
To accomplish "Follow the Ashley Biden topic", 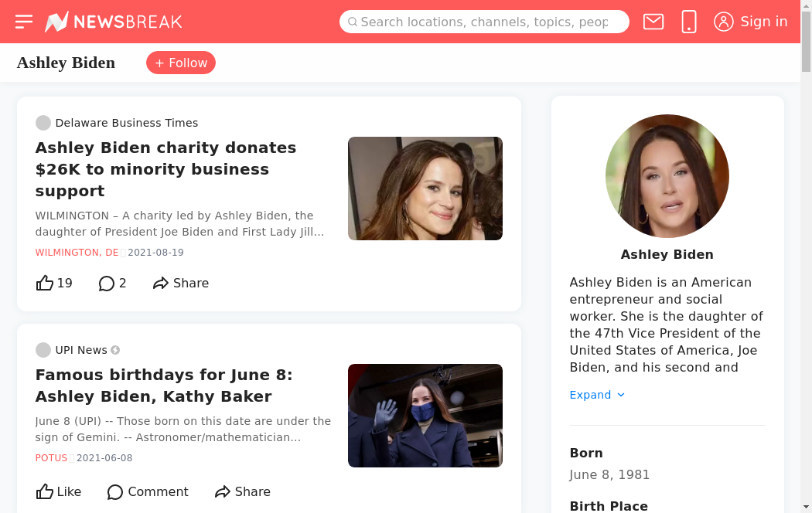I will tap(181, 63).
